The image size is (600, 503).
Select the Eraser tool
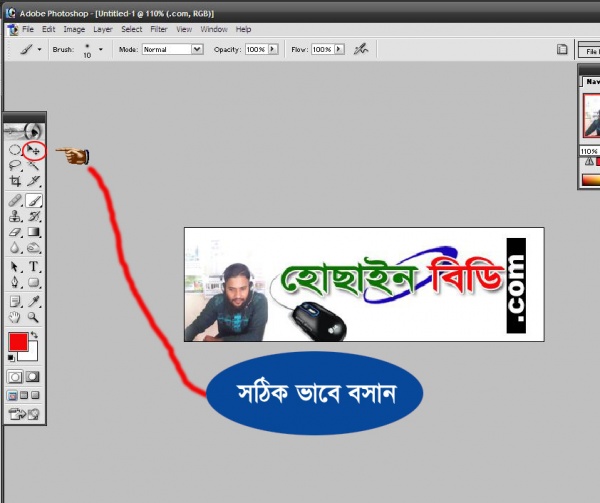pos(15,232)
